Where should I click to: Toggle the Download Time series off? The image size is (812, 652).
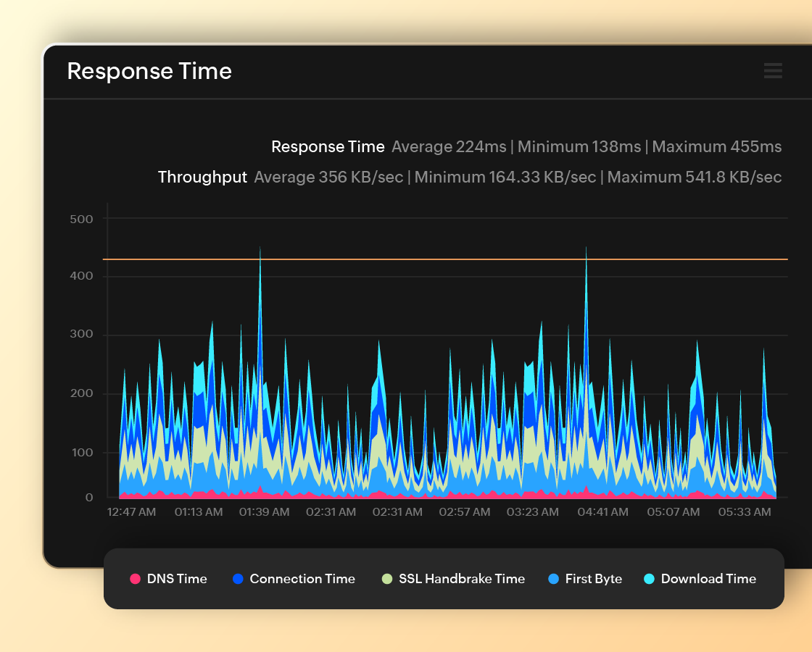(700, 579)
